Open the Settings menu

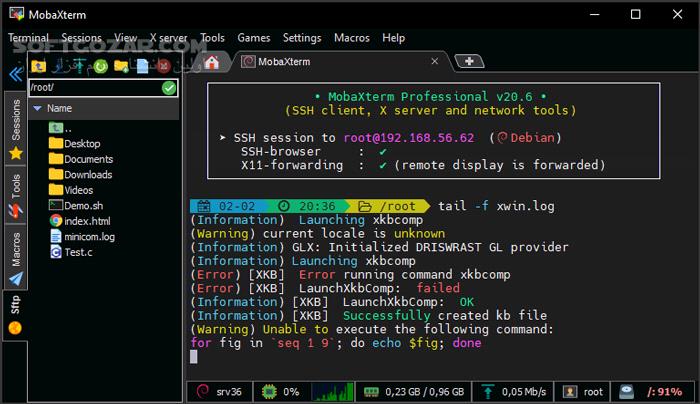302,38
